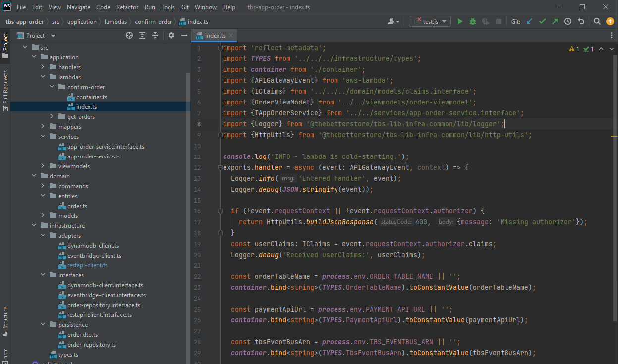Open IDE updates orange arrow icon

[x=610, y=21]
